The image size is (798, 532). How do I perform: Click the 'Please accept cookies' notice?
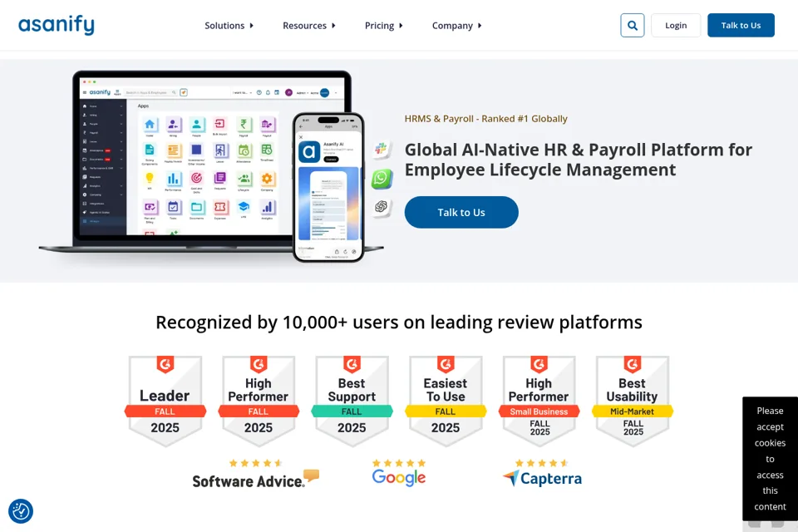pyautogui.click(x=770, y=458)
